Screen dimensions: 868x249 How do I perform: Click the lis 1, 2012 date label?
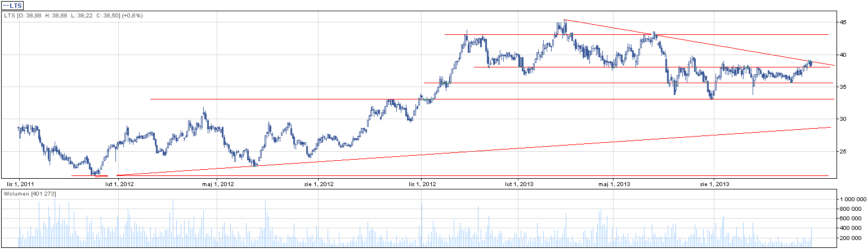tap(422, 184)
